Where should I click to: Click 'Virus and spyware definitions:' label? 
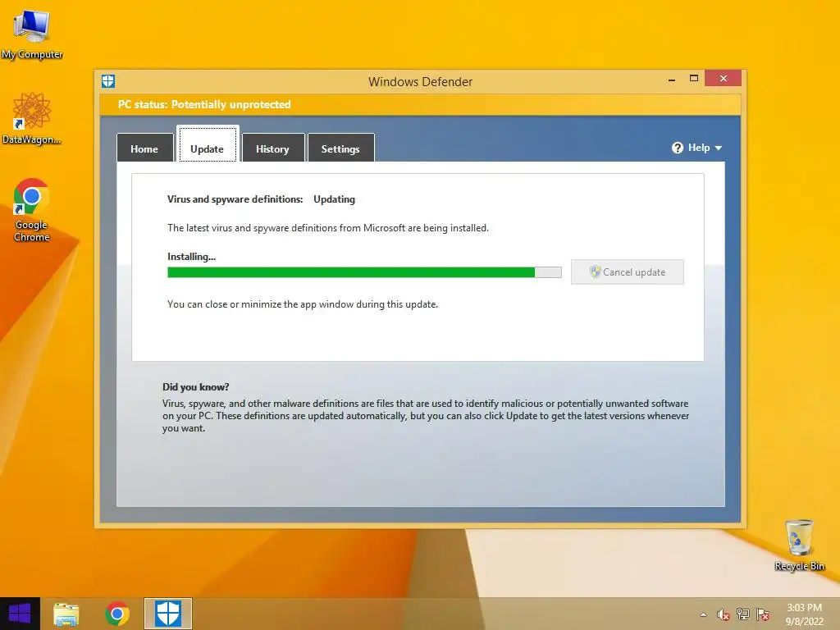pyautogui.click(x=235, y=199)
